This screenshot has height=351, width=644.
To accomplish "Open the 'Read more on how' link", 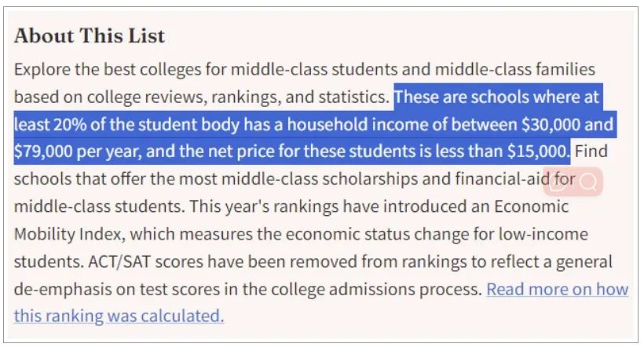I will point(558,290).
